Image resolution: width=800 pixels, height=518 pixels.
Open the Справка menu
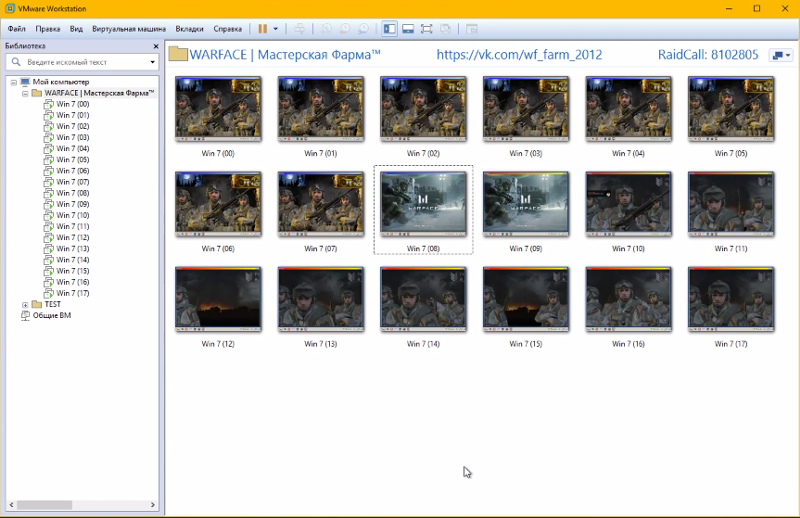(x=228, y=29)
